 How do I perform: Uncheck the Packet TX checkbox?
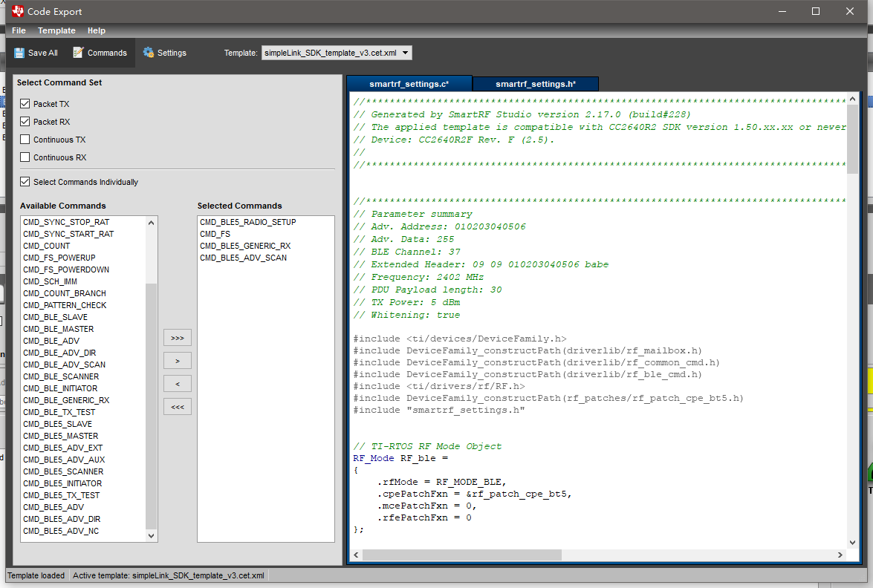tap(25, 104)
